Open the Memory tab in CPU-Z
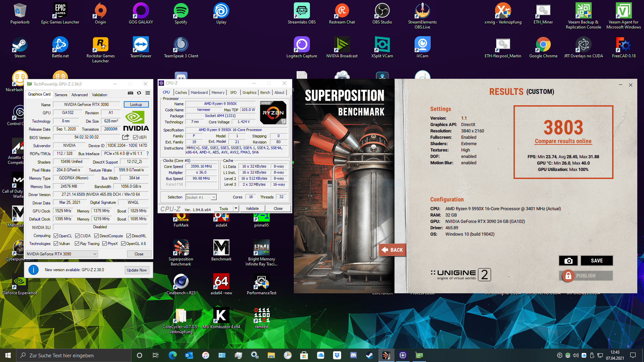The width and height of the screenshot is (644, 362). tap(218, 93)
